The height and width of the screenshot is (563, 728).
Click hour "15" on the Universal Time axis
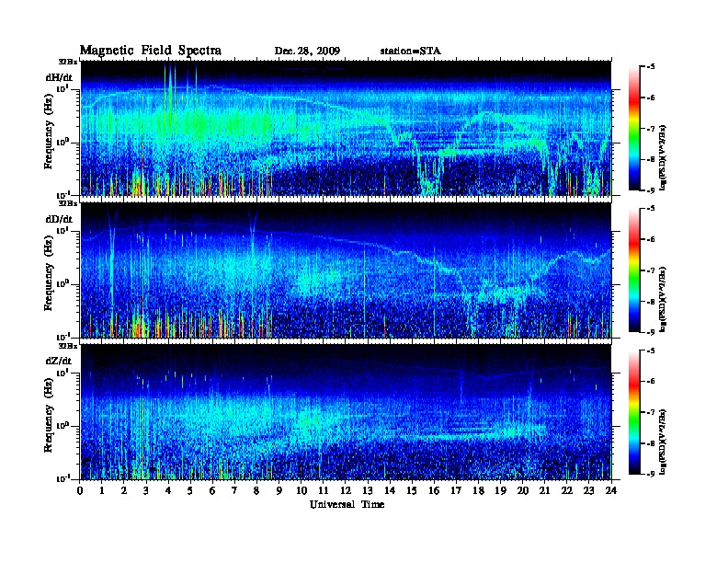tap(412, 490)
